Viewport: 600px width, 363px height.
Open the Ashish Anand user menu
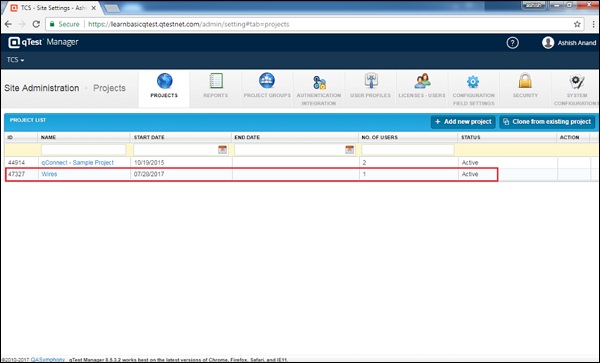569,43
